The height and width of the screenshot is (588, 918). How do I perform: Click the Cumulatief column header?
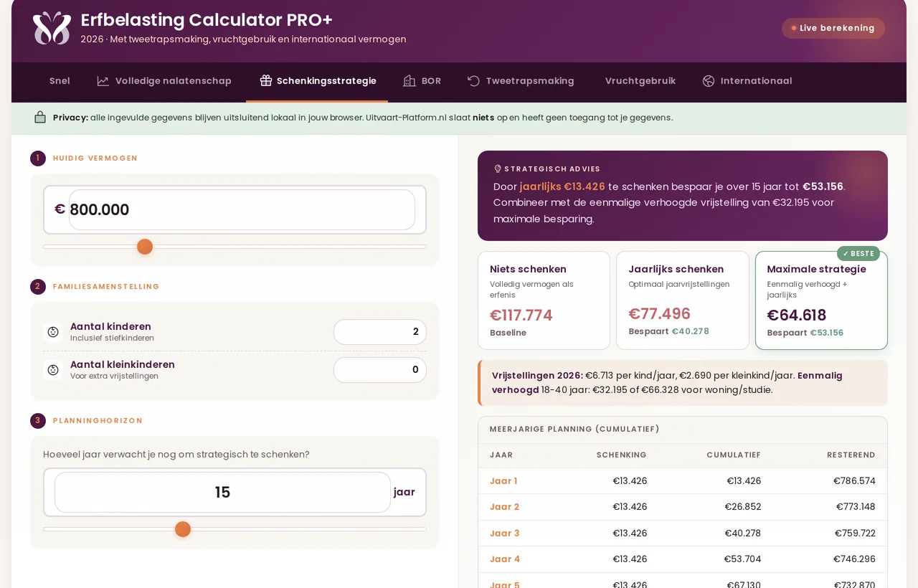tap(734, 455)
